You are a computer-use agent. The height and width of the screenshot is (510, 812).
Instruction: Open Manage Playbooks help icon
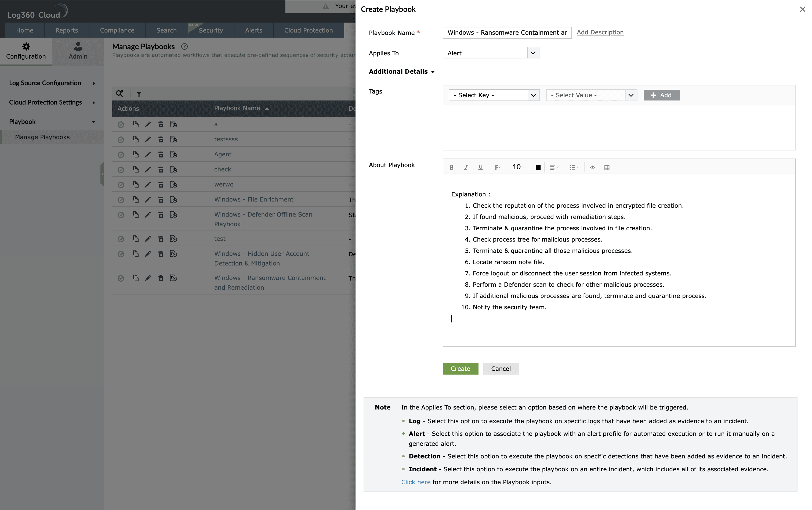184,46
